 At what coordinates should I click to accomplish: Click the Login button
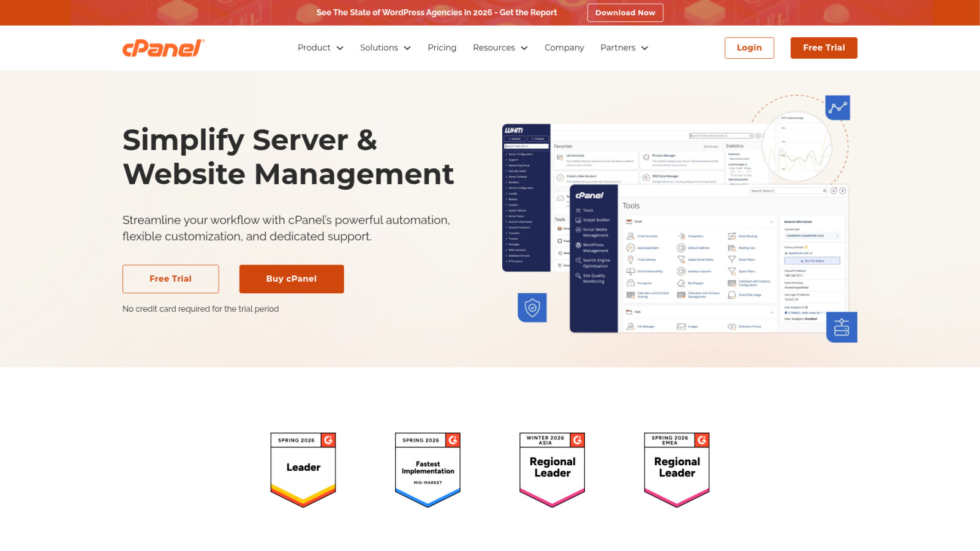pos(749,48)
